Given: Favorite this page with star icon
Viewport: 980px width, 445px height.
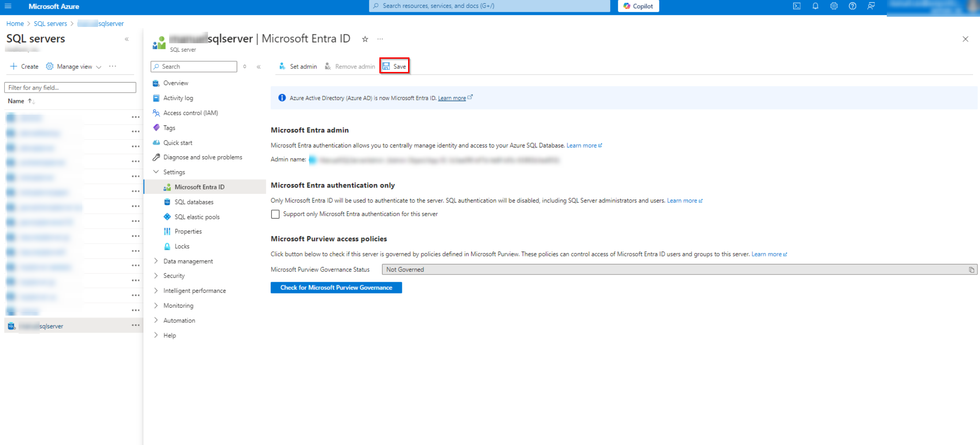Looking at the screenshot, I should coord(365,39).
